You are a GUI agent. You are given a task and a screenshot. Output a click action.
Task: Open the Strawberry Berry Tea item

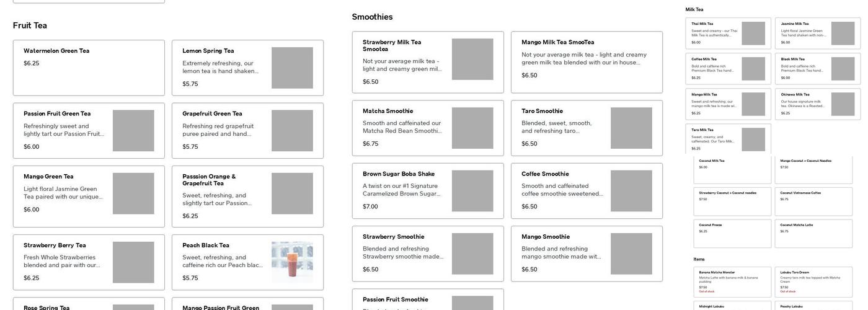(x=89, y=262)
